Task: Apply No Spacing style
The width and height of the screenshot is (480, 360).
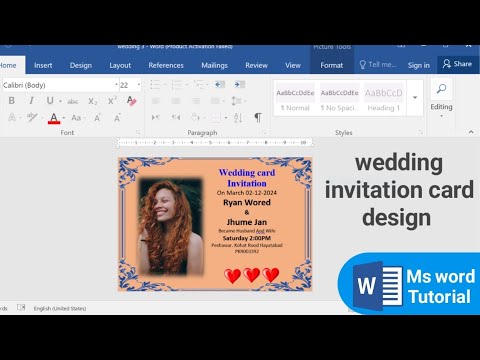Action: (x=339, y=99)
